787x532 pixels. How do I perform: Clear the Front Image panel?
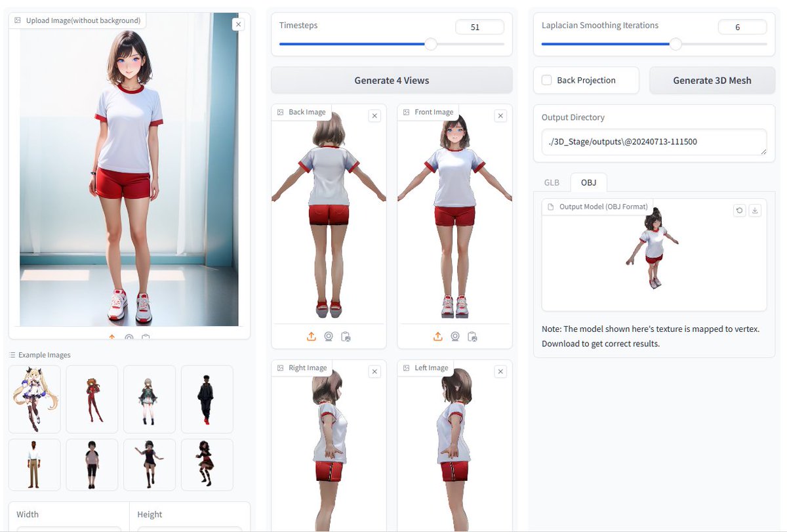(500, 116)
